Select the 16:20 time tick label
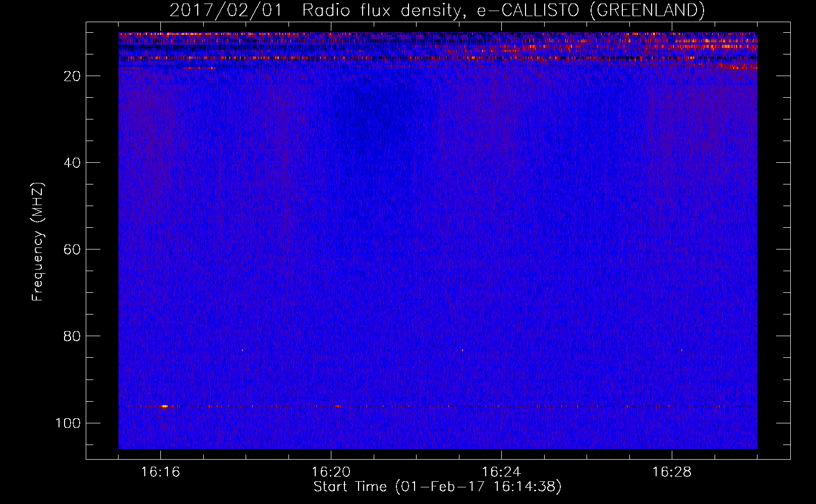 pos(331,472)
